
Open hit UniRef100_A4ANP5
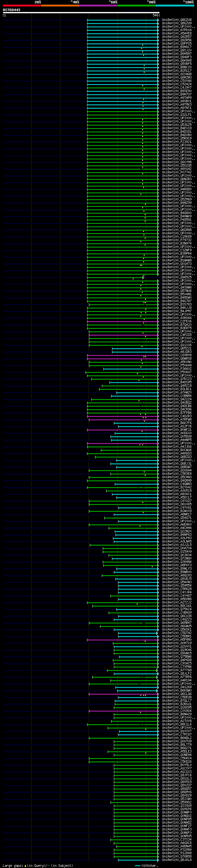tap(177, 440)
